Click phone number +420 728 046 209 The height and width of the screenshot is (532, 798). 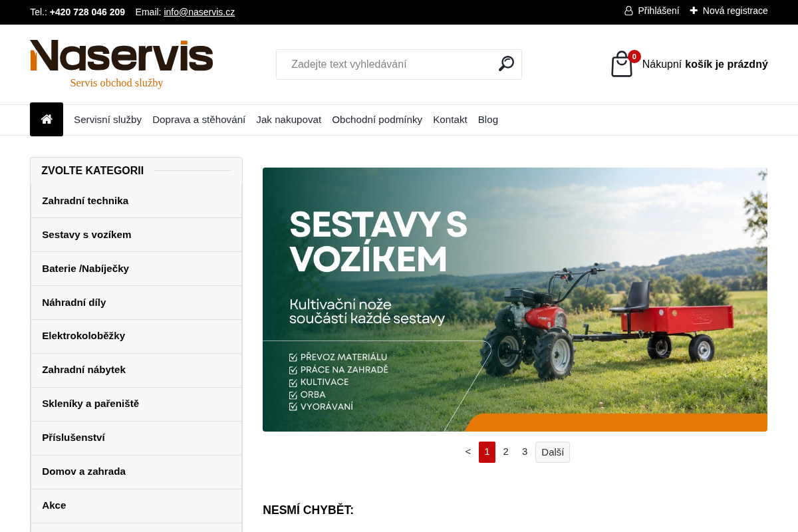coord(87,12)
